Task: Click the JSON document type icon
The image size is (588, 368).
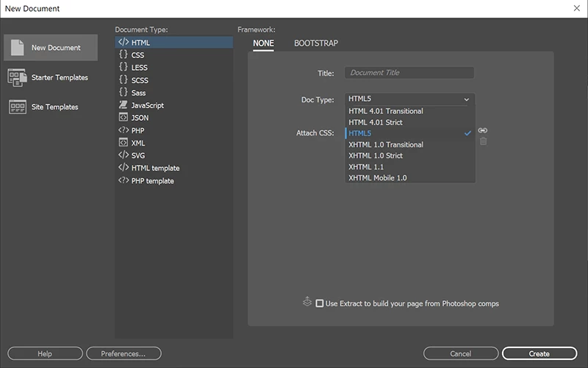Action: pos(123,117)
